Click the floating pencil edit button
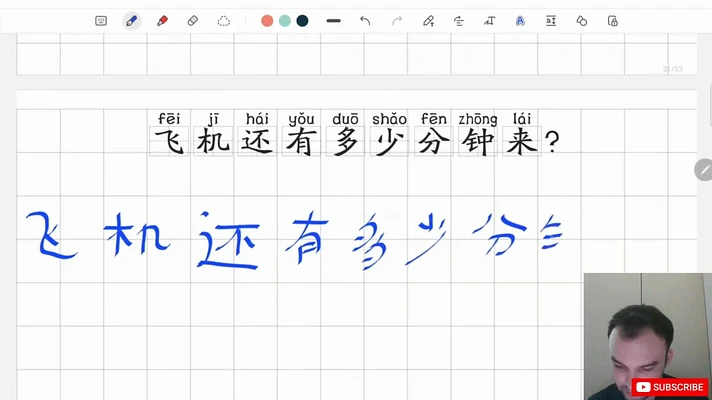 (704, 170)
